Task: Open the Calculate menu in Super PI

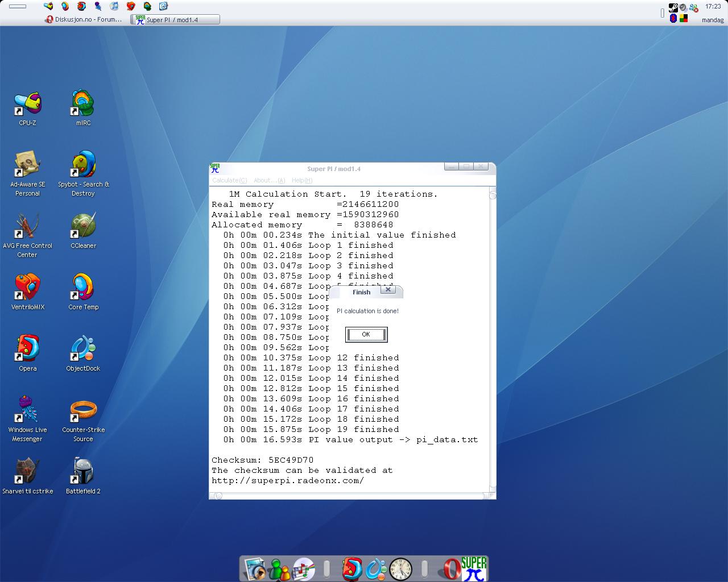Action: 229,180
